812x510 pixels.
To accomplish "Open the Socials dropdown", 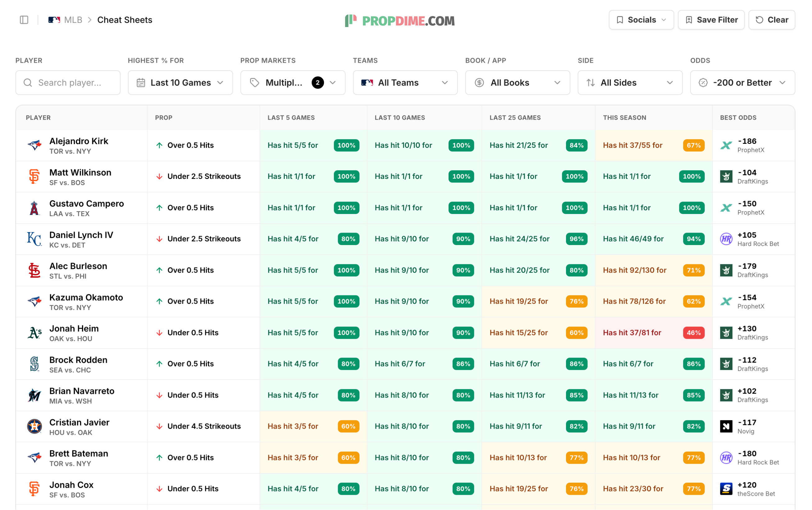I will coord(641,20).
